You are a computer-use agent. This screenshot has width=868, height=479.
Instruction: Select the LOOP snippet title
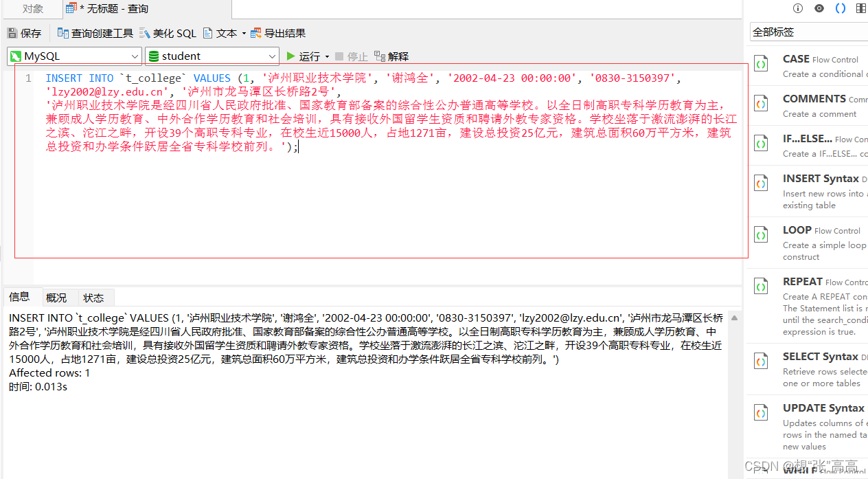click(x=797, y=230)
